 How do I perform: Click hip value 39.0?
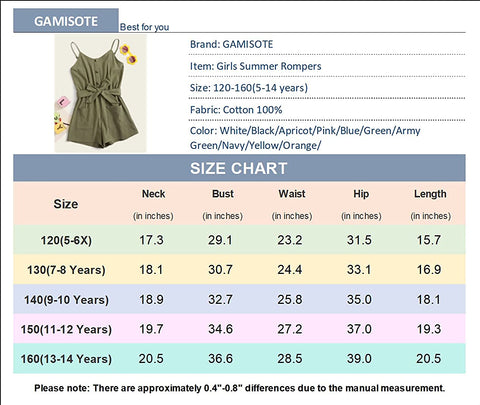click(x=359, y=359)
